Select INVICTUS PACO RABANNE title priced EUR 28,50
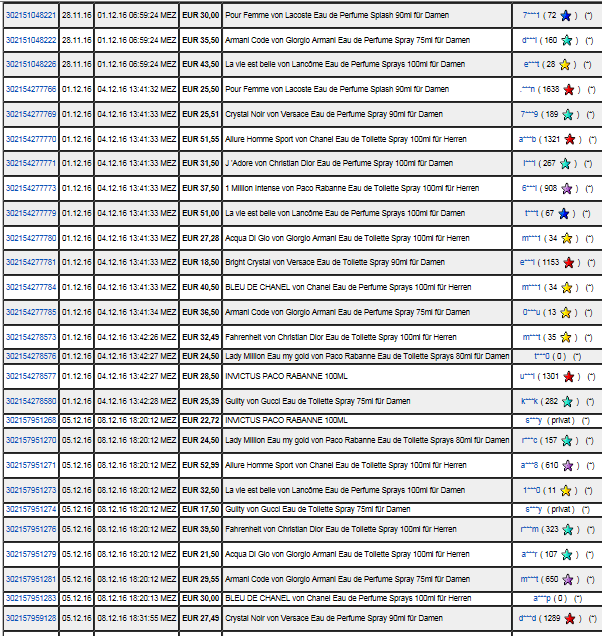 point(286,376)
